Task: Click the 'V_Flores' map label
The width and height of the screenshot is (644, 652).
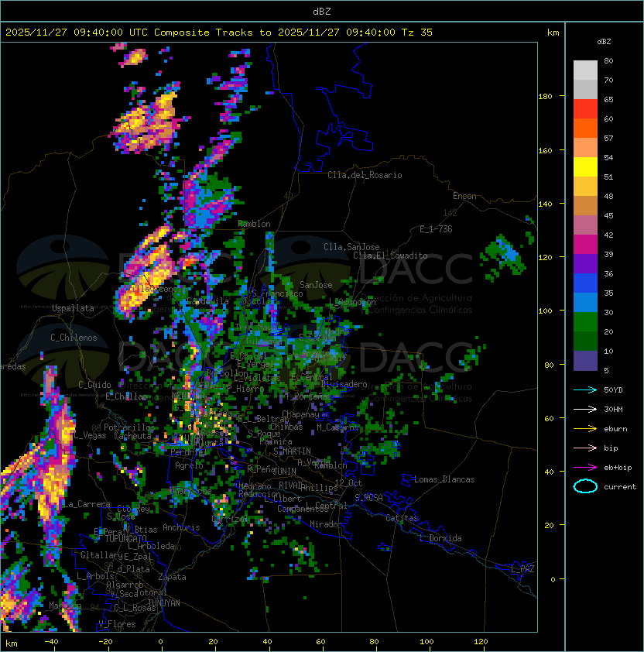Action: 117,624
